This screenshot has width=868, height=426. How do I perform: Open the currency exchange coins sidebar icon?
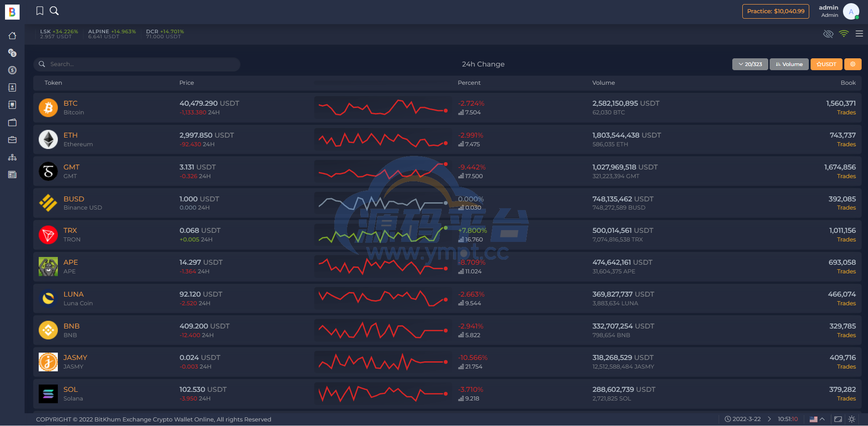(12, 53)
